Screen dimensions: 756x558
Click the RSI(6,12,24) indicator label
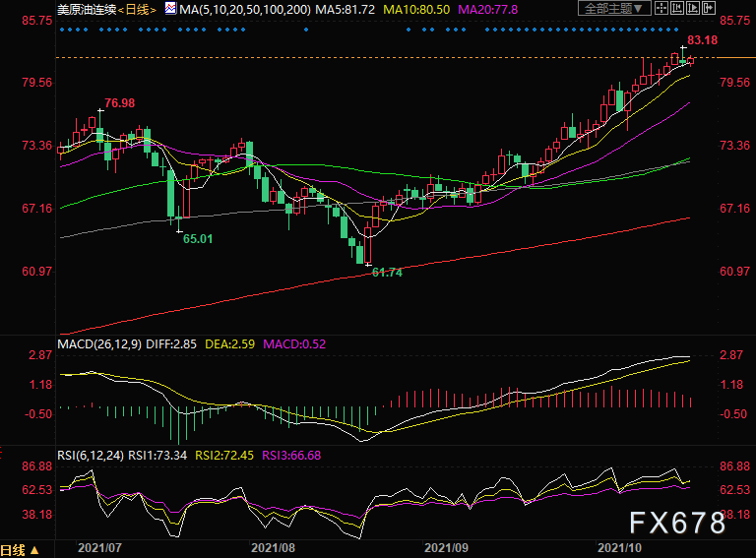click(91, 456)
